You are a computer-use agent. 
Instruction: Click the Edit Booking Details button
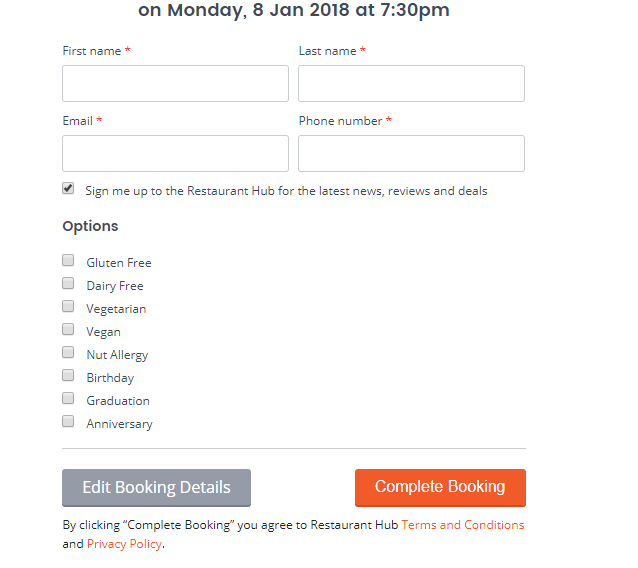156,487
